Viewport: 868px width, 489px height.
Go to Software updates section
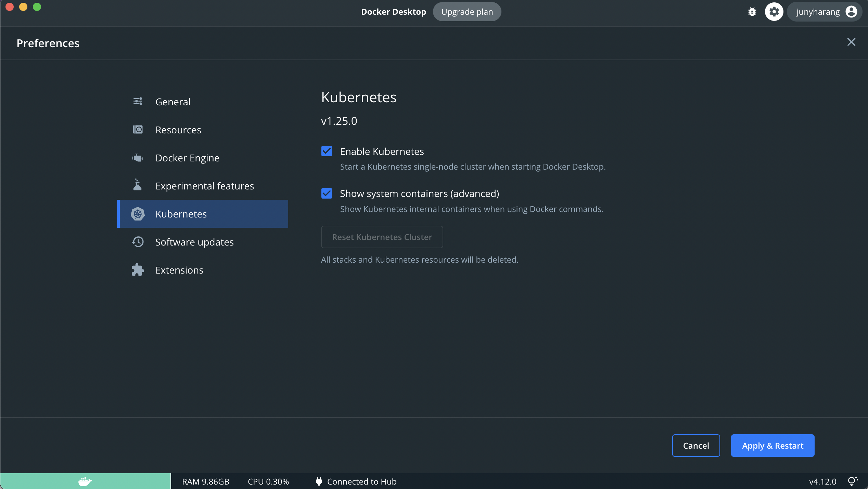pos(194,242)
